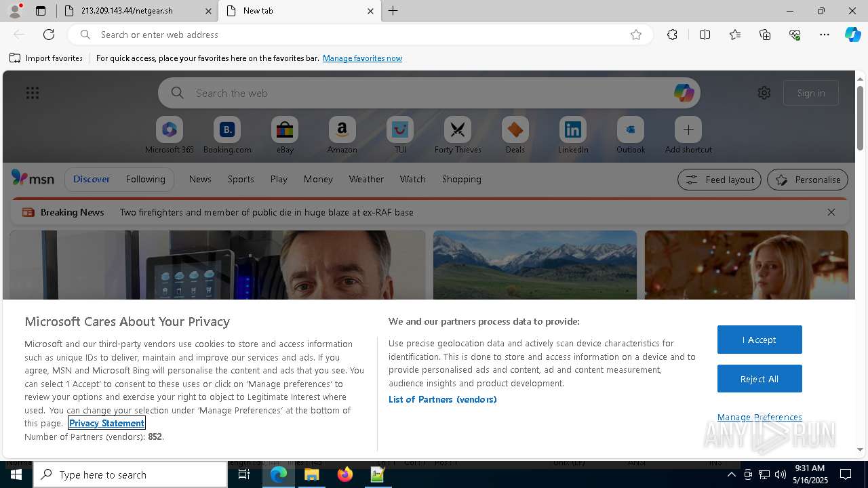Open the mountain landscape news card

[x=535, y=265]
